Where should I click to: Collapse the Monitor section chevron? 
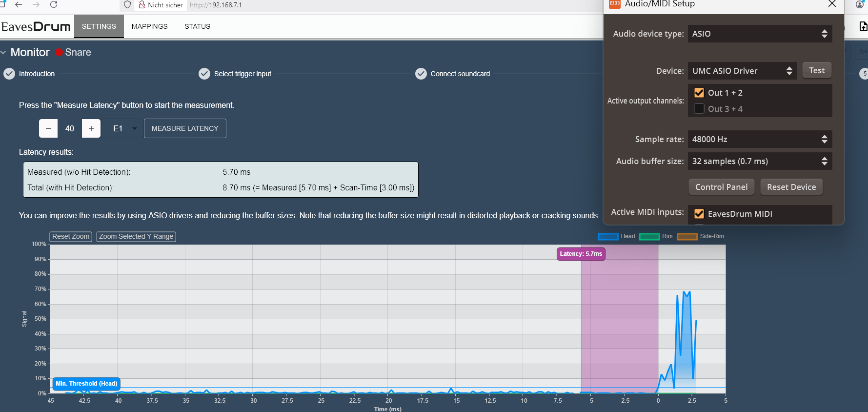point(3,52)
